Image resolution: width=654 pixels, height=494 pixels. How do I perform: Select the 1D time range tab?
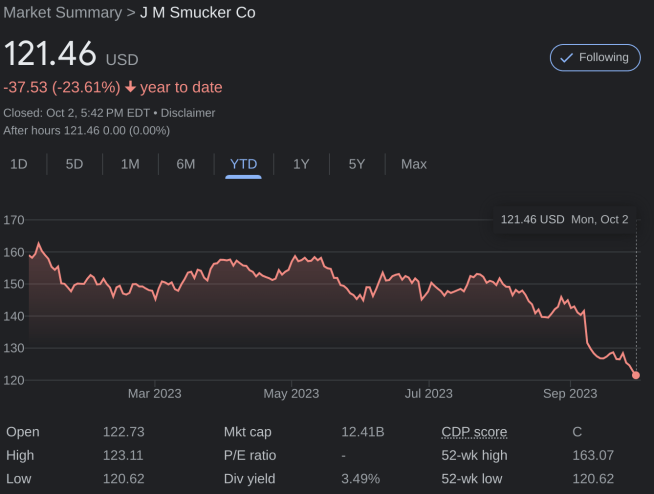pyautogui.click(x=19, y=164)
